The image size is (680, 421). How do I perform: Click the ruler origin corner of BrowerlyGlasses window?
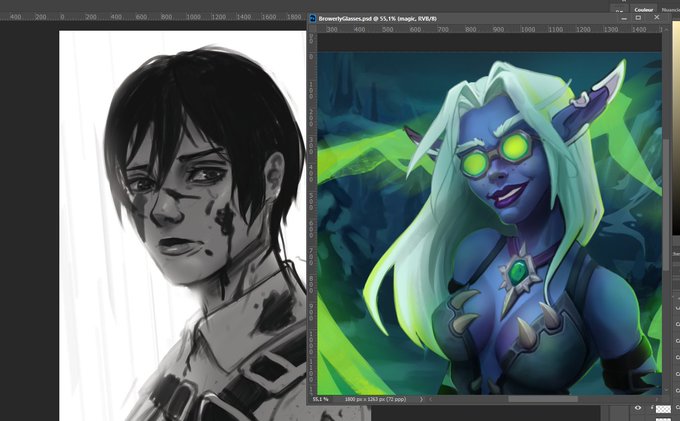(312, 29)
